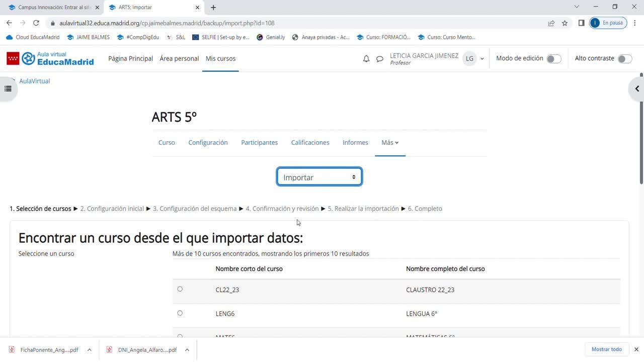Go to Página Principal

pos(130,58)
